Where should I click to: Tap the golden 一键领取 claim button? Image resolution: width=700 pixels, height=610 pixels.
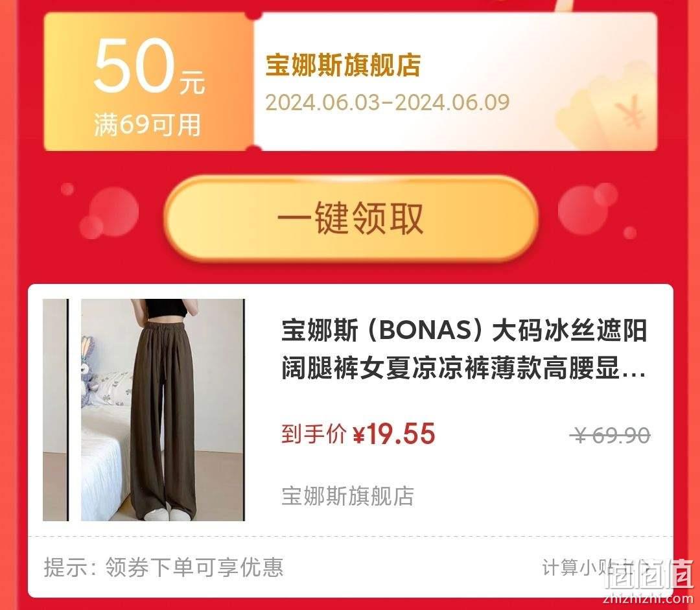(351, 218)
